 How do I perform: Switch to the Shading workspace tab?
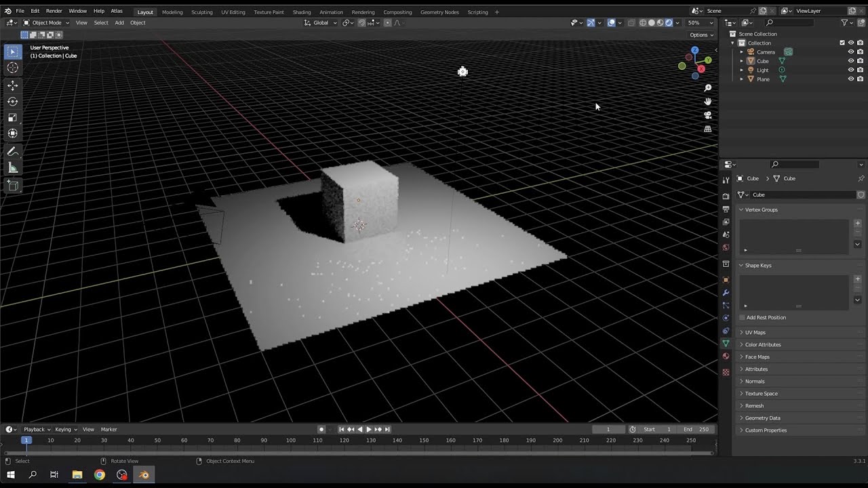[x=302, y=12]
